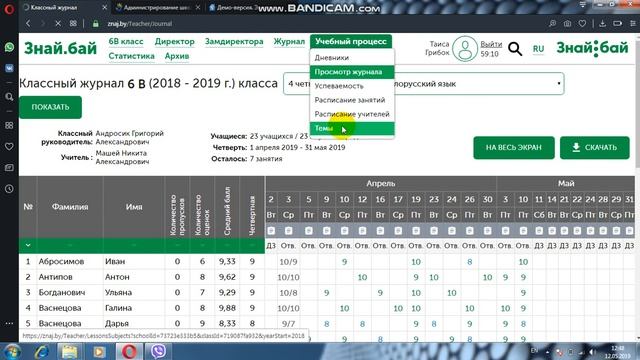Choose Успеваемость from the menu
Image resolution: width=640 pixels, height=360 pixels.
pos(352,86)
